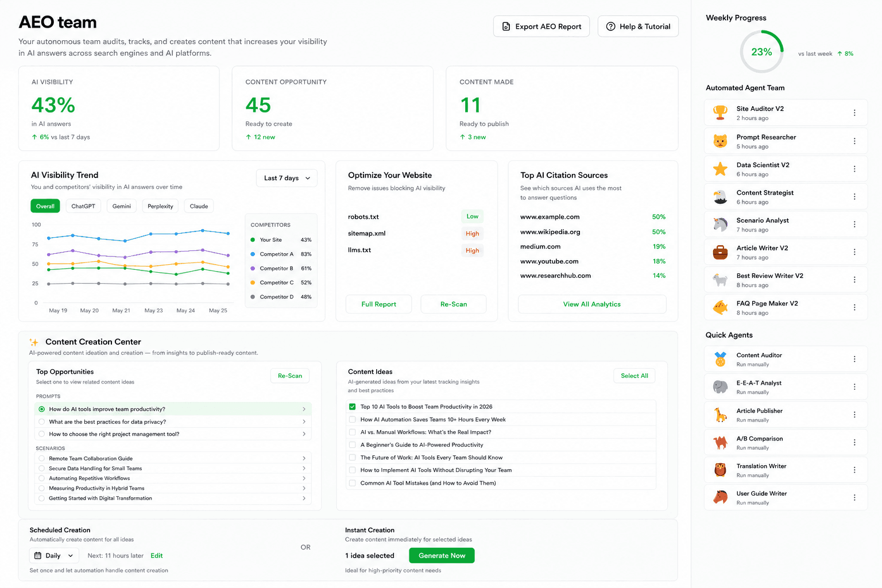Expand Remote Team Collaboration Guide chevron

[304, 459]
